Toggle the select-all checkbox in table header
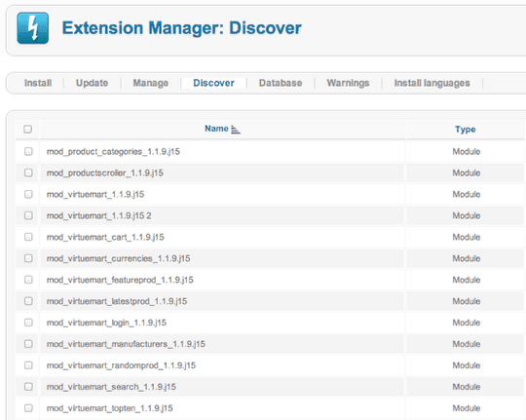Screen dimensions: 526x420 click(x=28, y=129)
